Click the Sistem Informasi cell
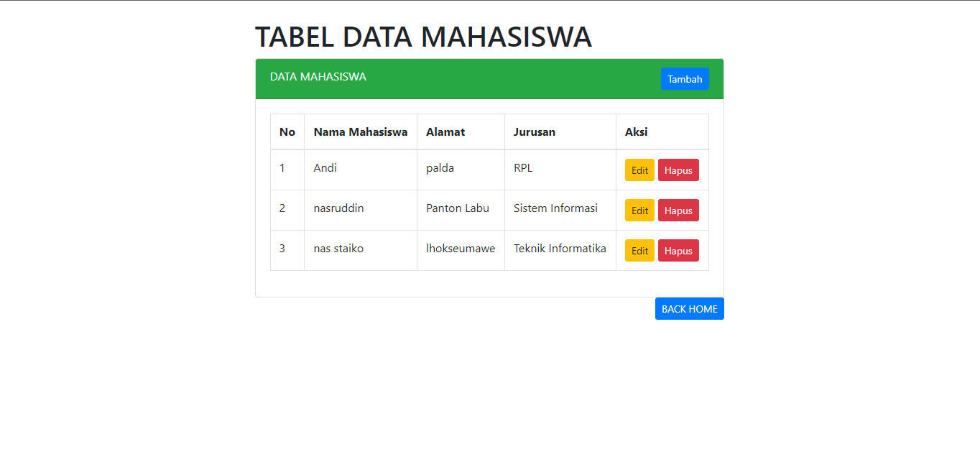The height and width of the screenshot is (457, 980). coord(555,208)
